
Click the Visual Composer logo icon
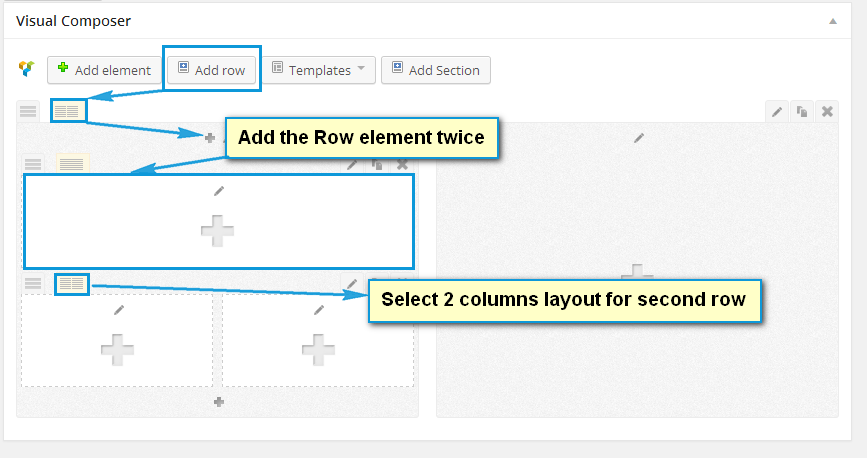tap(27, 69)
